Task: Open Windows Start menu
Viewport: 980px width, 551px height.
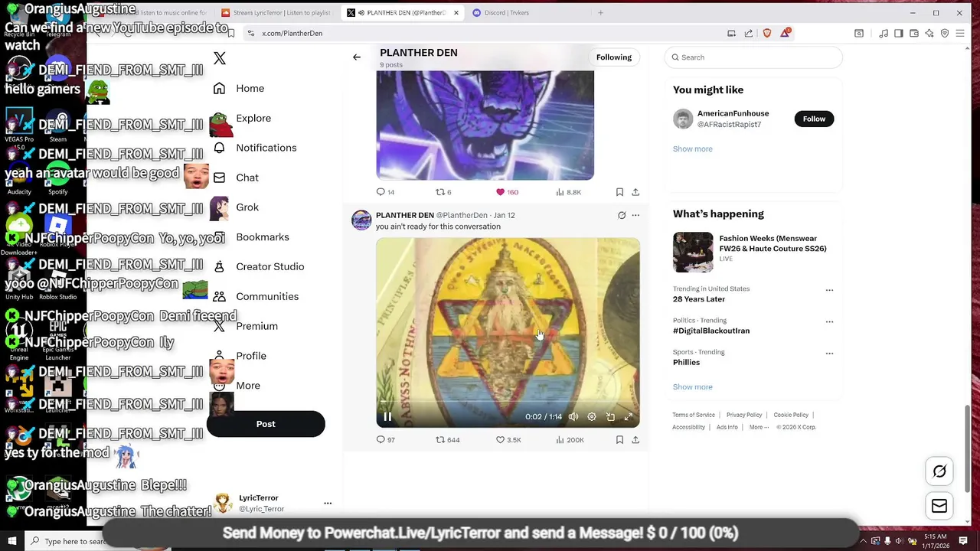Action: pyautogui.click(x=11, y=541)
